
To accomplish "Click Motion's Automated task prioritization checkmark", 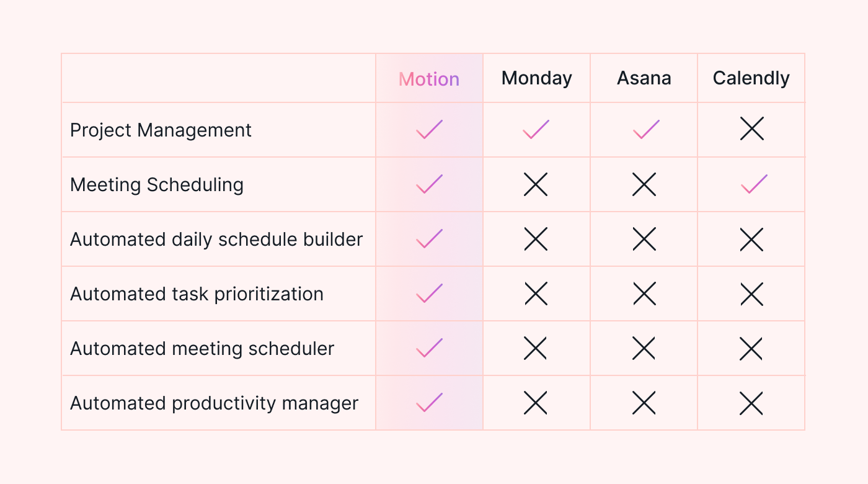I will [x=429, y=294].
